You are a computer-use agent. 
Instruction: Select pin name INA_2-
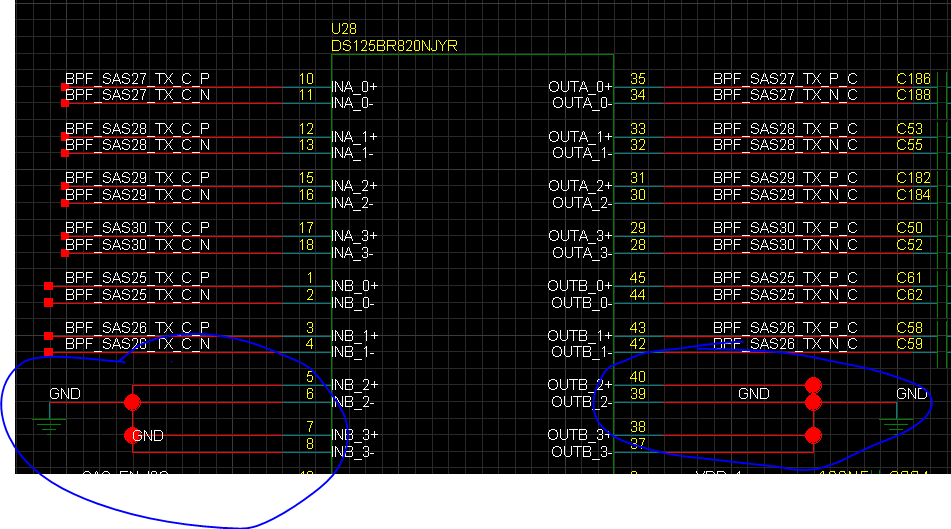point(352,203)
